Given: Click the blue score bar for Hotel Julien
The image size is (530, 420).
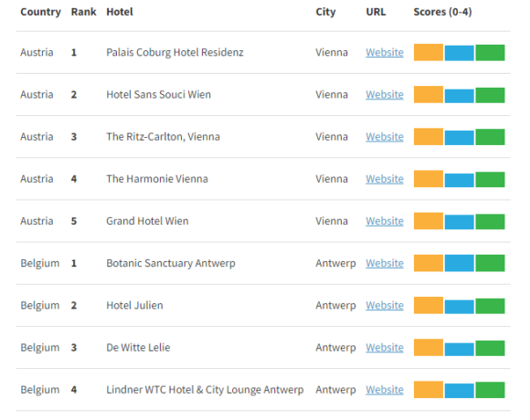Looking at the screenshot, I should point(459,307).
